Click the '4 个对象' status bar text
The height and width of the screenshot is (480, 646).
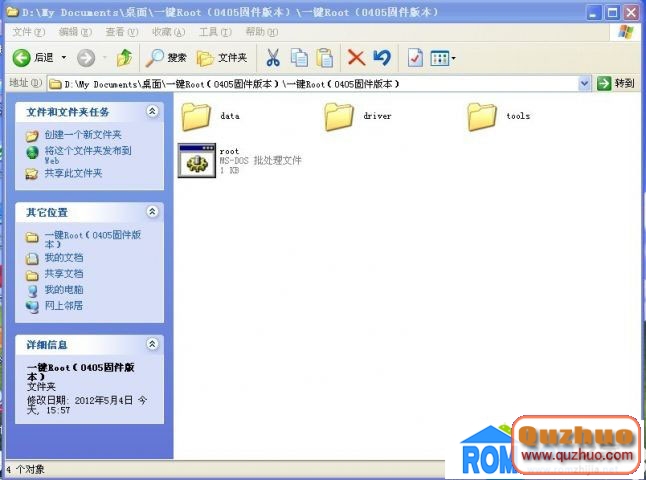point(25,469)
